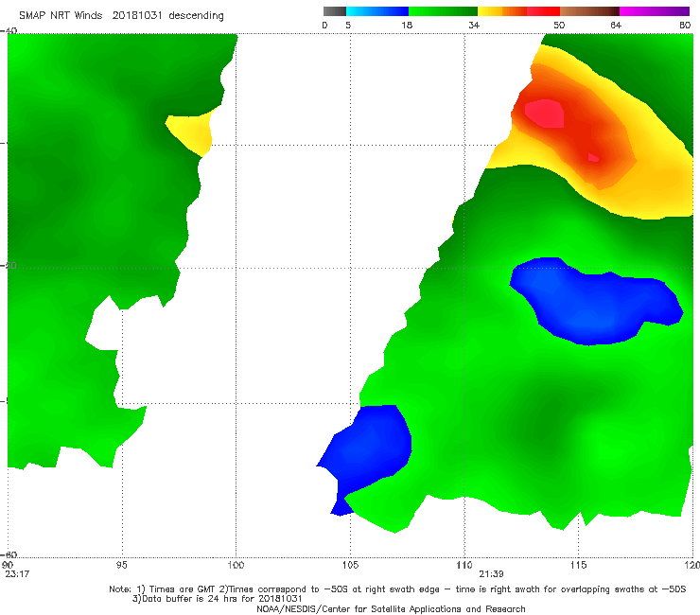Click the 'Note: 1) Times are GMT' footnote line

click(397, 589)
